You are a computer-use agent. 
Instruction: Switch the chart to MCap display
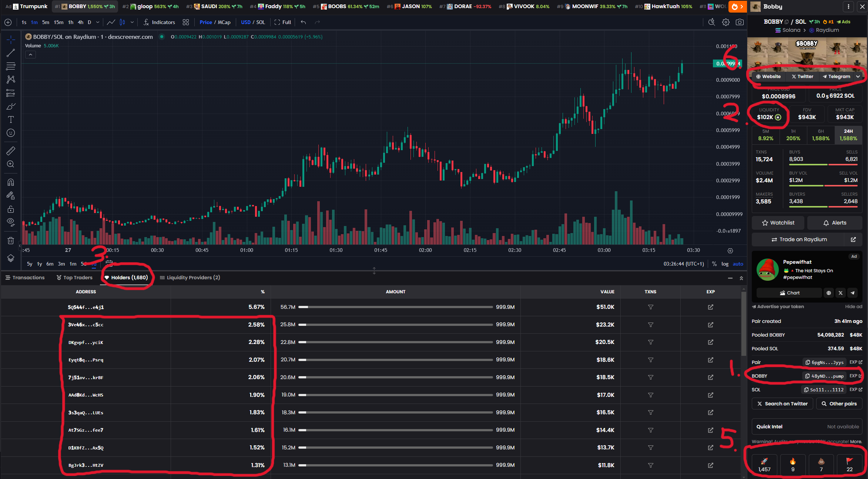[x=224, y=22]
